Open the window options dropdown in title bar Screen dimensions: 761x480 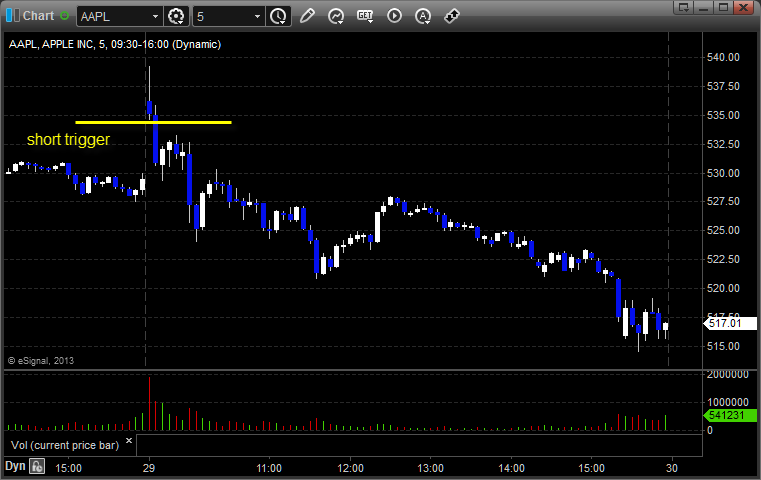684,7
